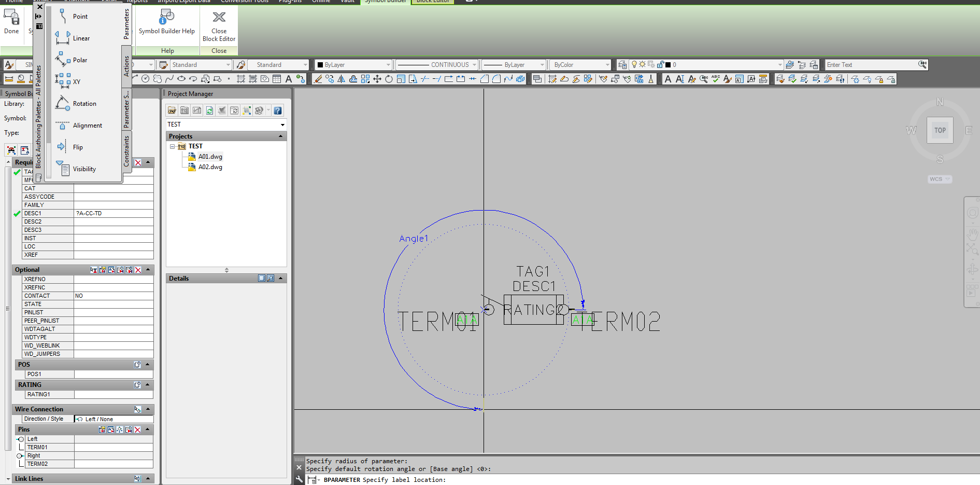Viewport: 980px width, 485px height.
Task: Collapse the Projects section
Action: 281,136
